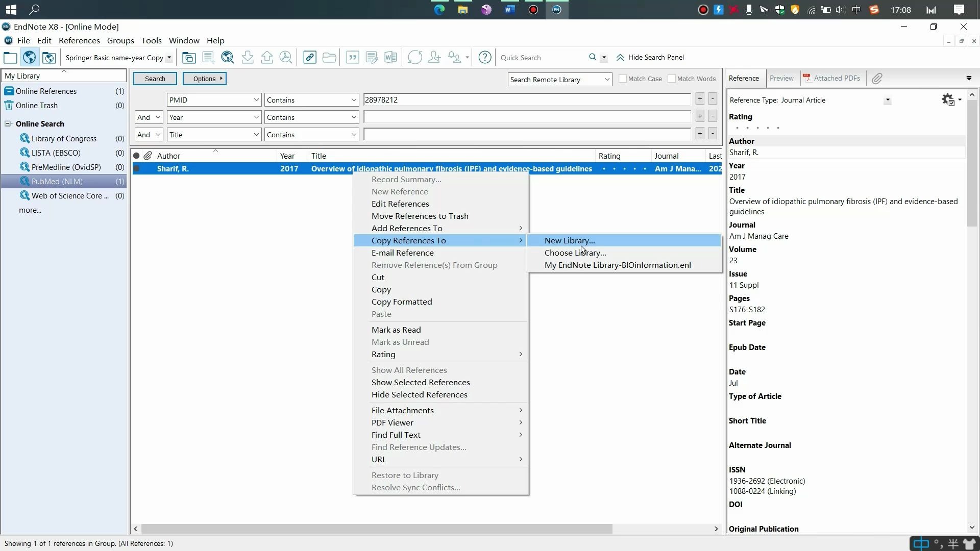The width and height of the screenshot is (980, 551).
Task: Collapse the Online Search group tree
Action: [x=8, y=124]
